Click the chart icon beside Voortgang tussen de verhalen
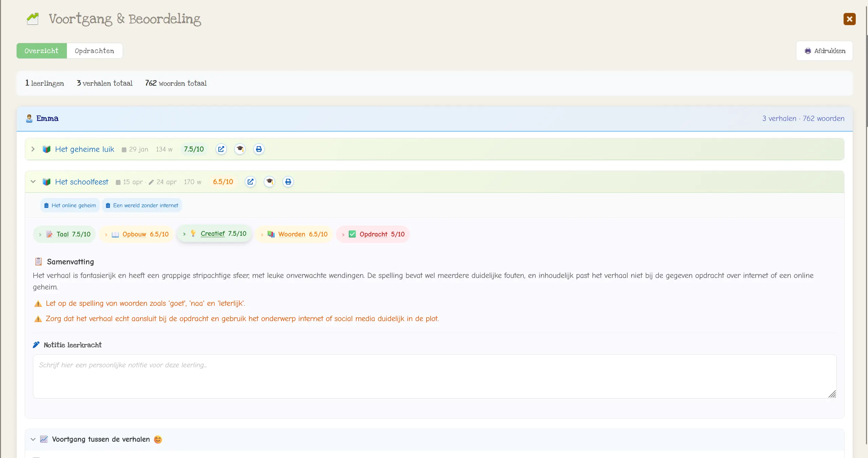Screen dimensions: 868x458 44,439
